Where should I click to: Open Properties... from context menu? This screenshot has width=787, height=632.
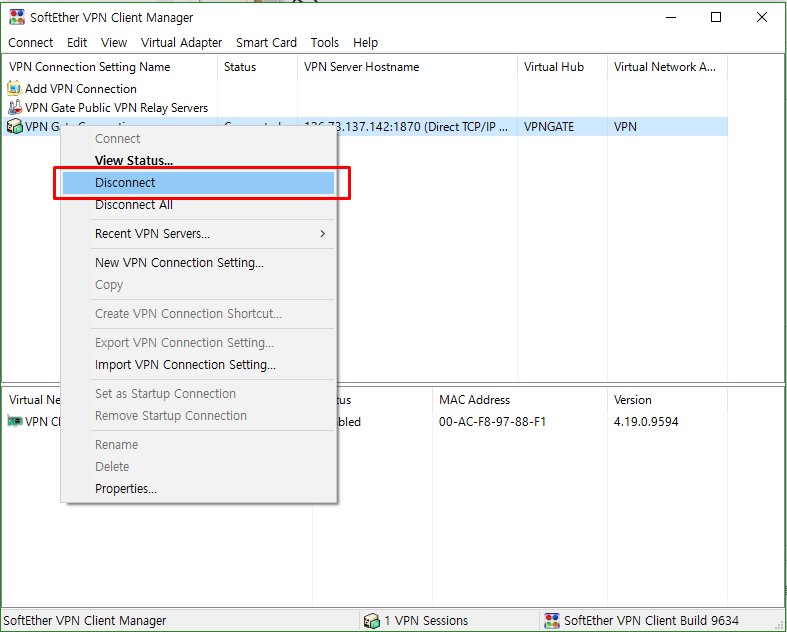[198, 488]
